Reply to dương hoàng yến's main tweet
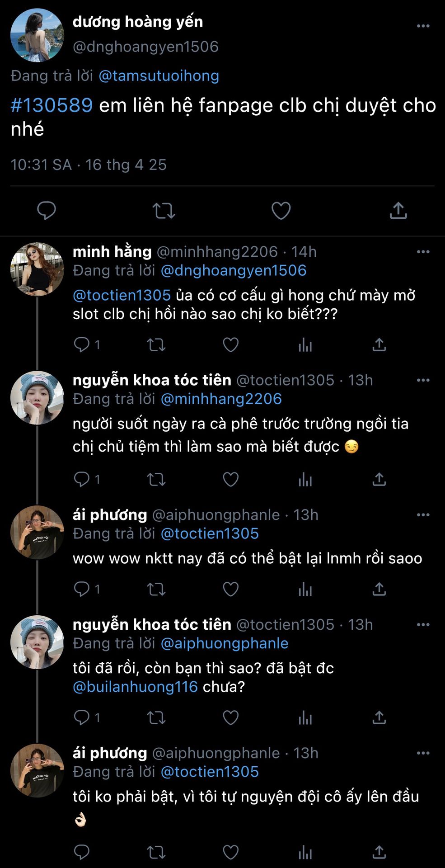445x868 pixels. [x=46, y=211]
